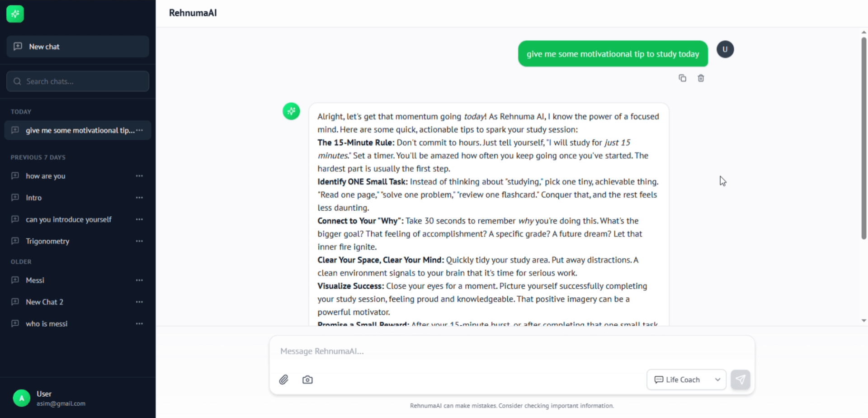Screen dimensions: 868x418
Task: Click the magnifier icon in Search chats
Action: pyautogui.click(x=18, y=81)
